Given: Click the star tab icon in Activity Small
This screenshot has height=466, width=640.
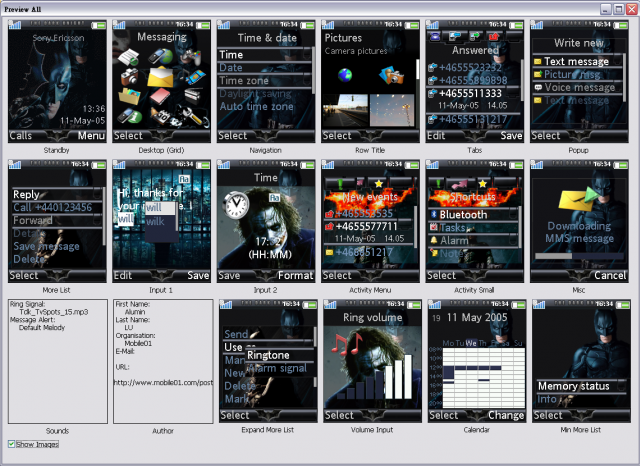Looking at the screenshot, I should 483,184.
